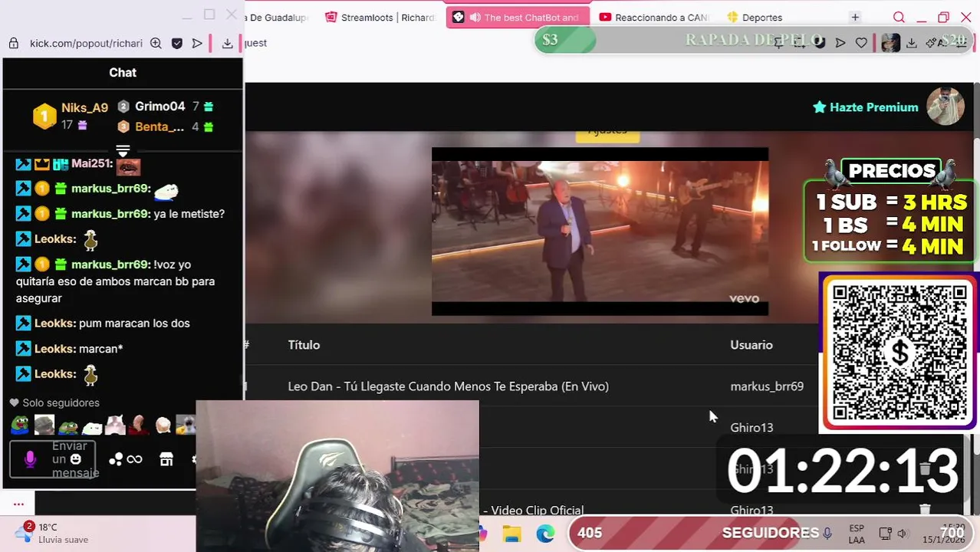Click the vevo logo on the video
Screen dimensions: 980x552
[x=744, y=299]
